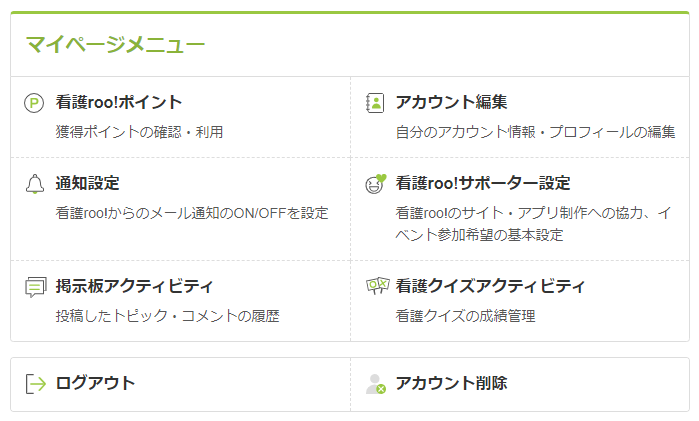Click text 投稿したトピック・コメントの履歴
Image resolution: width=699 pixels, height=421 pixels.
[x=168, y=316]
